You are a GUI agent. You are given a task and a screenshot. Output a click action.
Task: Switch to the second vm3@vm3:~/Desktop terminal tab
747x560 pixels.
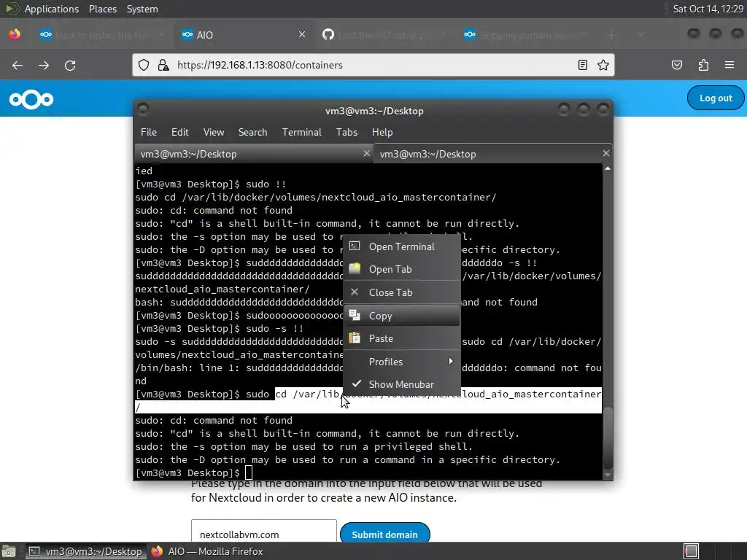pyautogui.click(x=493, y=154)
